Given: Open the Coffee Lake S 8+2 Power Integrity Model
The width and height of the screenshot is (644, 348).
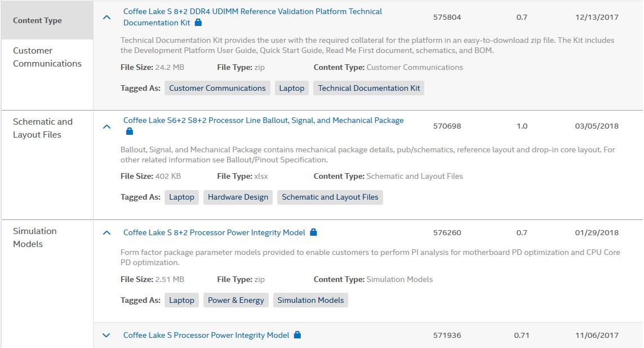Looking at the screenshot, I should coord(214,232).
